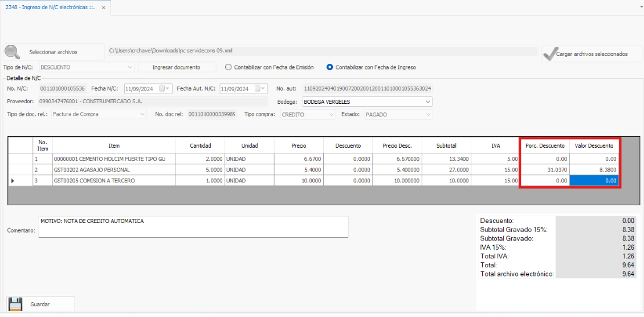Click the checkmark icon to load files
Image resolution: width=644 pixels, height=317 pixels.
pyautogui.click(x=549, y=54)
